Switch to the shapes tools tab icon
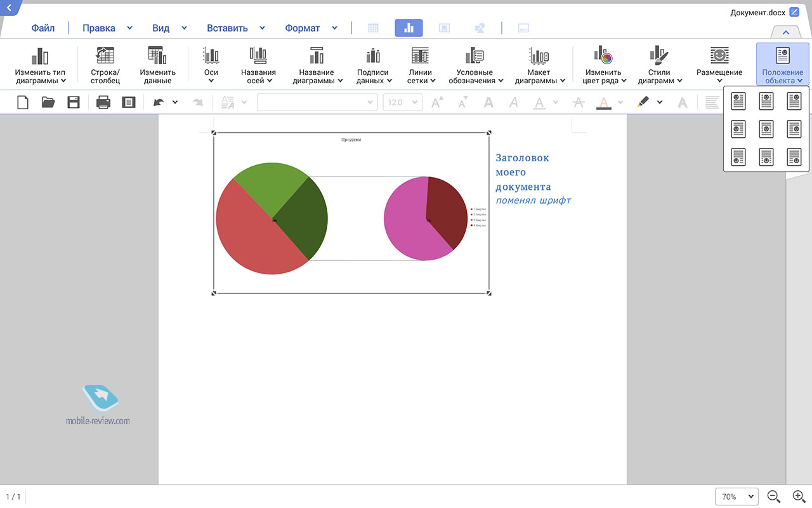 click(480, 28)
